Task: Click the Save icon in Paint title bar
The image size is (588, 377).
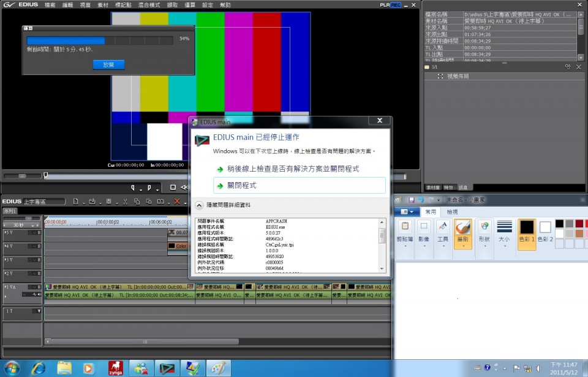Action: click(x=412, y=200)
